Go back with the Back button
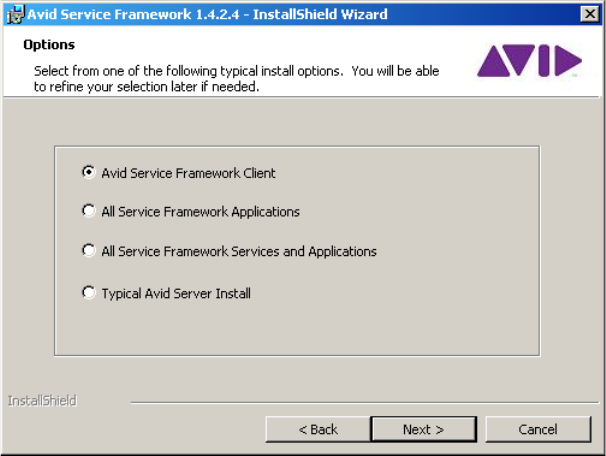Viewport: 606px width, 456px height. click(317, 429)
